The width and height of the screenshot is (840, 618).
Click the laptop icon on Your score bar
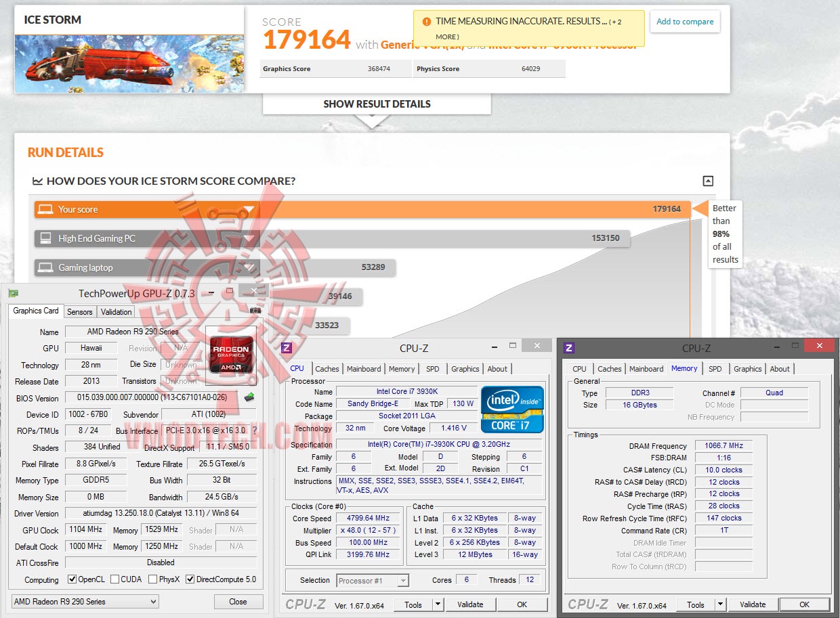point(45,209)
